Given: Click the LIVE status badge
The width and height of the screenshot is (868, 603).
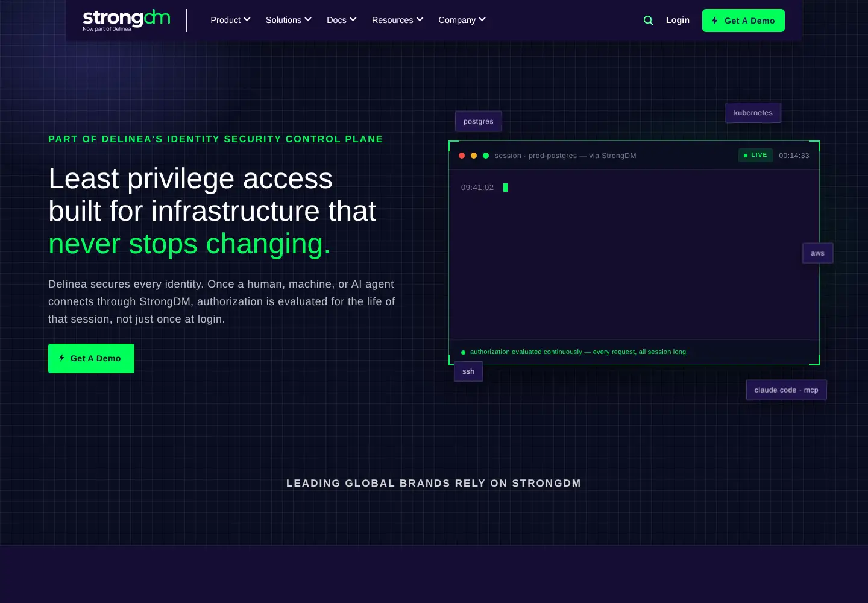Looking at the screenshot, I should point(755,155).
